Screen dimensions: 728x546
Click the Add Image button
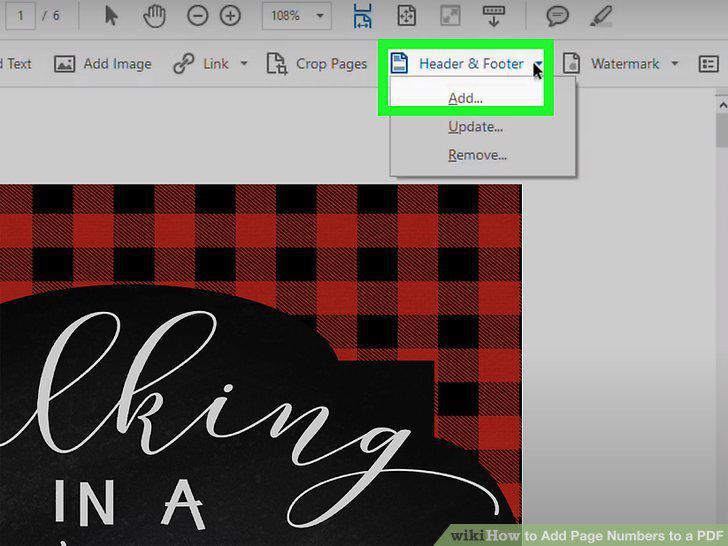tap(103, 64)
